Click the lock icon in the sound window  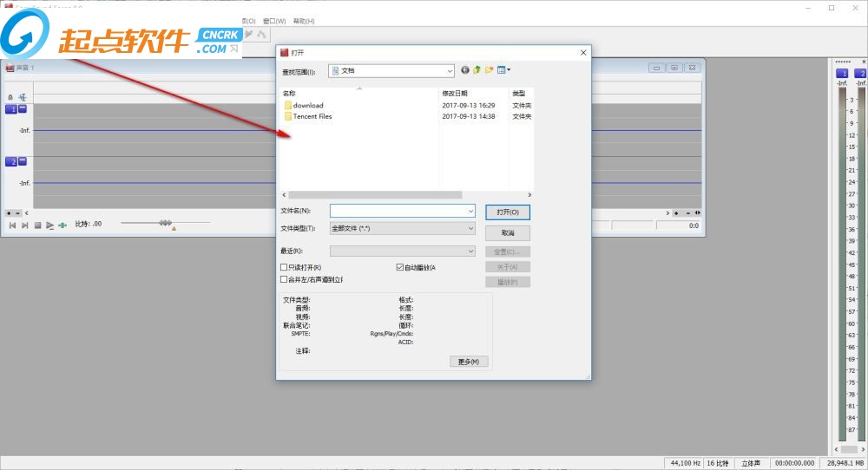point(10,97)
